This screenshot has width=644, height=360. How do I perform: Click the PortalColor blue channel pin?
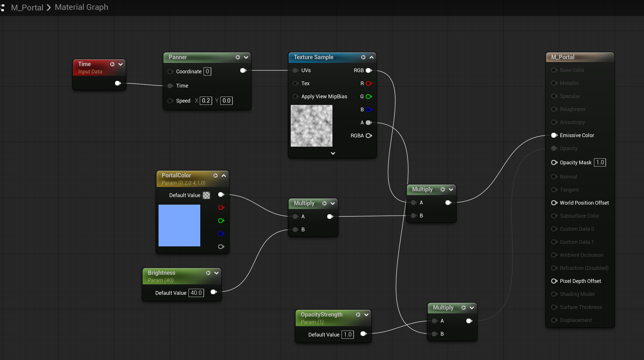(221, 234)
